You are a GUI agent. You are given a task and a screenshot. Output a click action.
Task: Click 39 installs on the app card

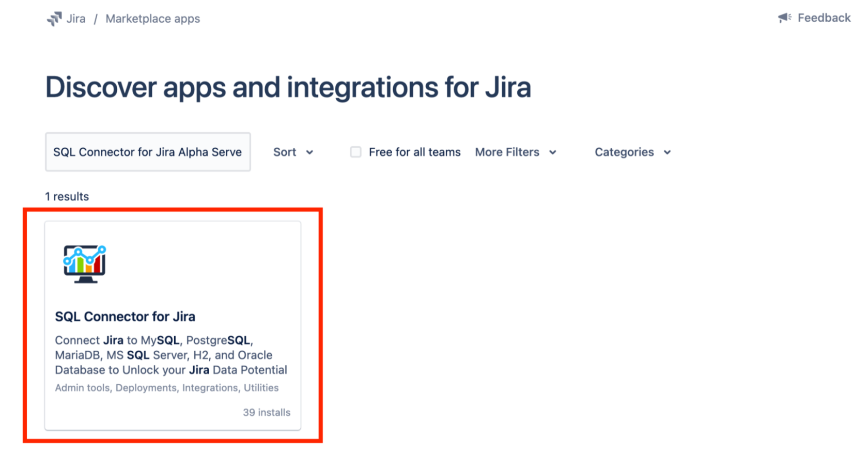point(267,412)
